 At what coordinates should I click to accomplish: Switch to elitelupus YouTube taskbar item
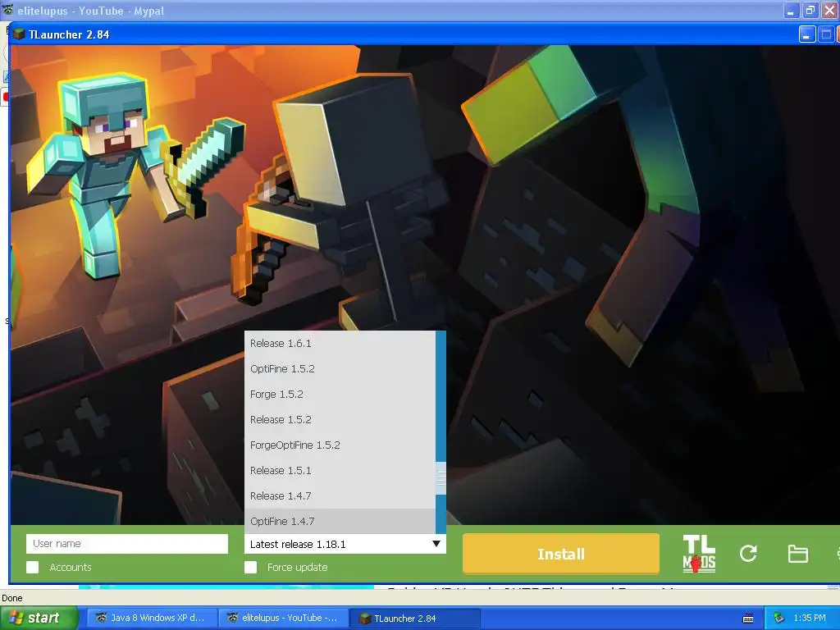click(x=283, y=619)
